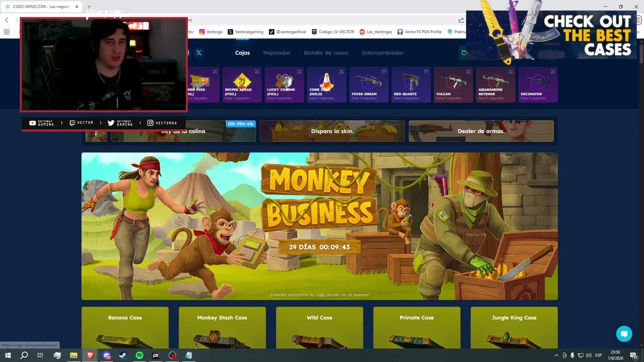Open a new browser tab
Viewport: 644px width, 362px height.
[x=89, y=7]
